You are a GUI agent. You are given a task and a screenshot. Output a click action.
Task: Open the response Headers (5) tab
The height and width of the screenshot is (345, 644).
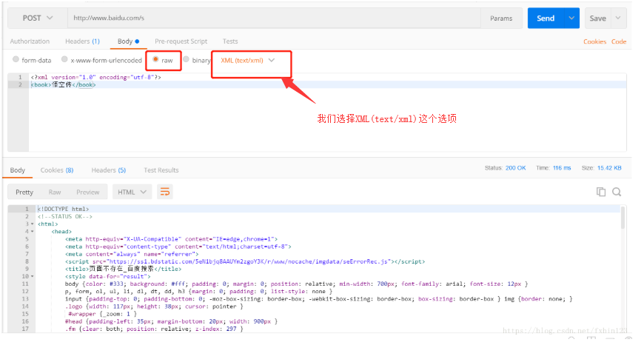pos(108,170)
